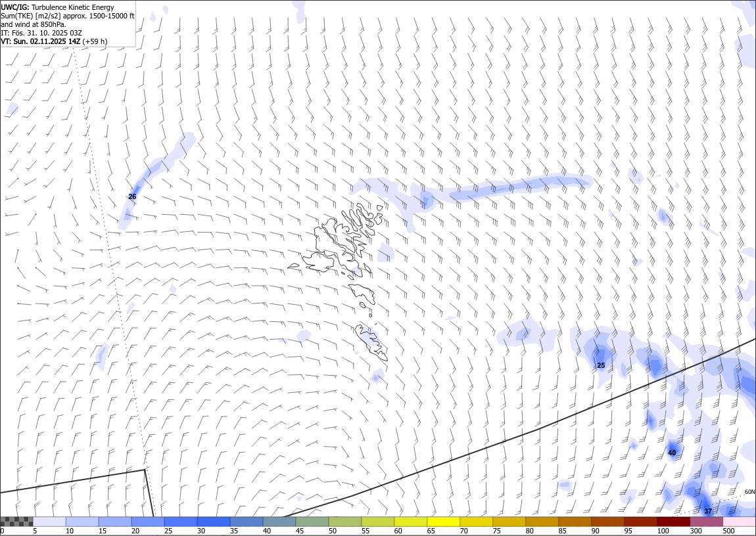Select the bright yellow 65–70 legend swatch

[x=444, y=522]
